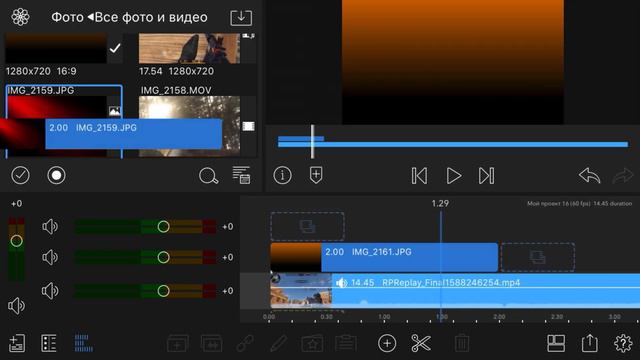The height and width of the screenshot is (360, 640).
Task: Switch the panel layout icon
Action: tap(556, 343)
